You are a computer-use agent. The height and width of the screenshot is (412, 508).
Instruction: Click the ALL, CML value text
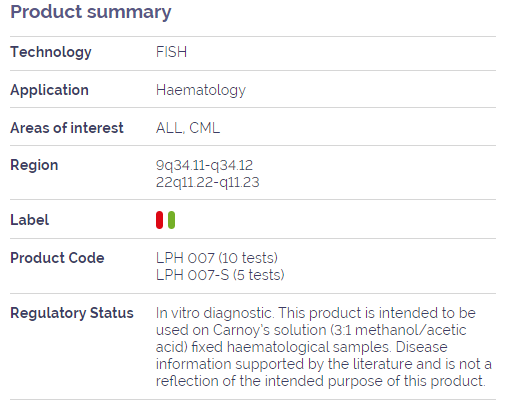tap(188, 128)
